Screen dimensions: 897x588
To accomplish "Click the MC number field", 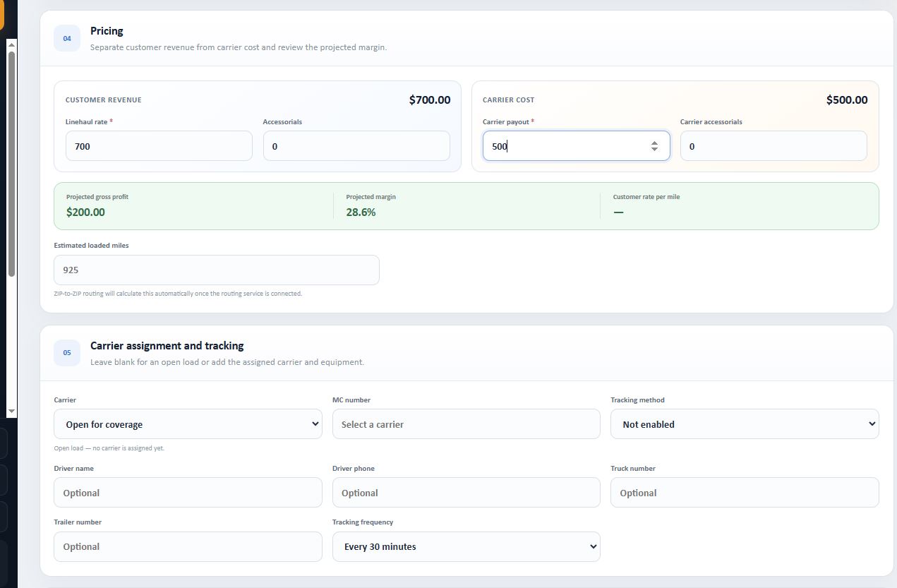I will point(466,424).
